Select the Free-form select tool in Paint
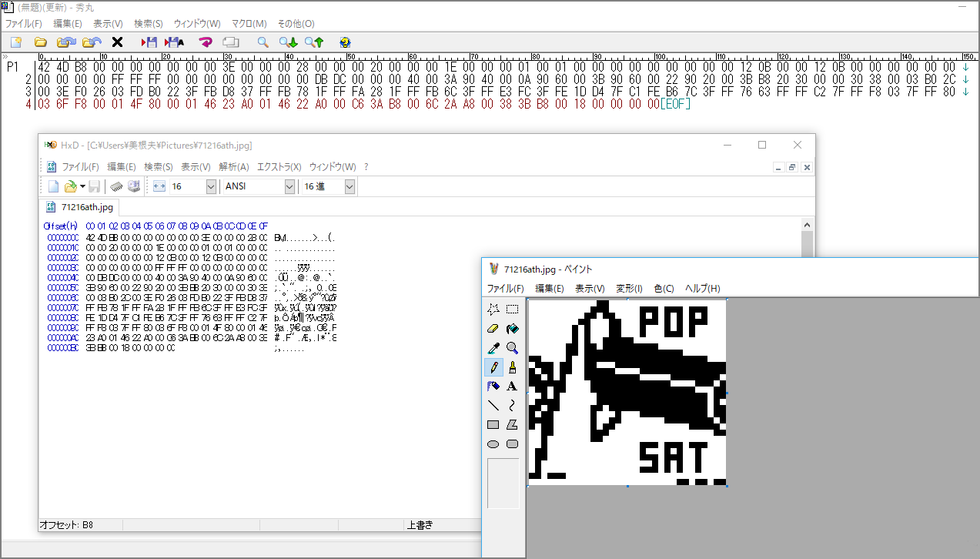The height and width of the screenshot is (559, 980). coord(493,310)
